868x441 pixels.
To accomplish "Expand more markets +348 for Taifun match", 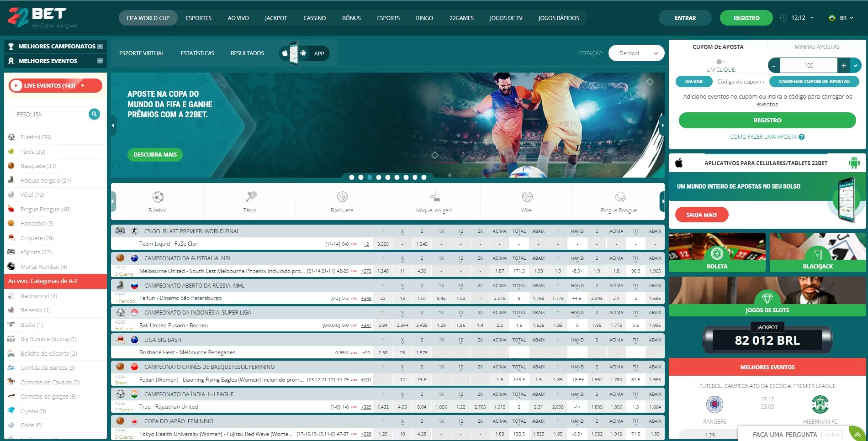I will coord(366,299).
